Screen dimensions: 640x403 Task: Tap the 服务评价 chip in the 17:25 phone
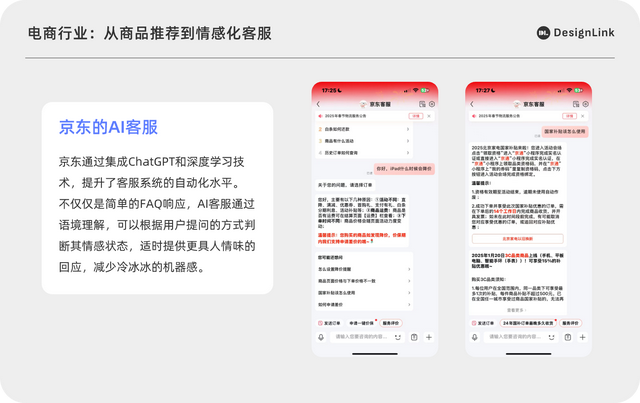[x=391, y=323]
